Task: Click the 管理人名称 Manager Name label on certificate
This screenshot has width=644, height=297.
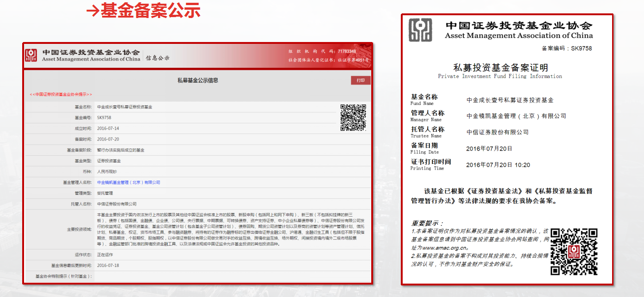Action: (427, 116)
